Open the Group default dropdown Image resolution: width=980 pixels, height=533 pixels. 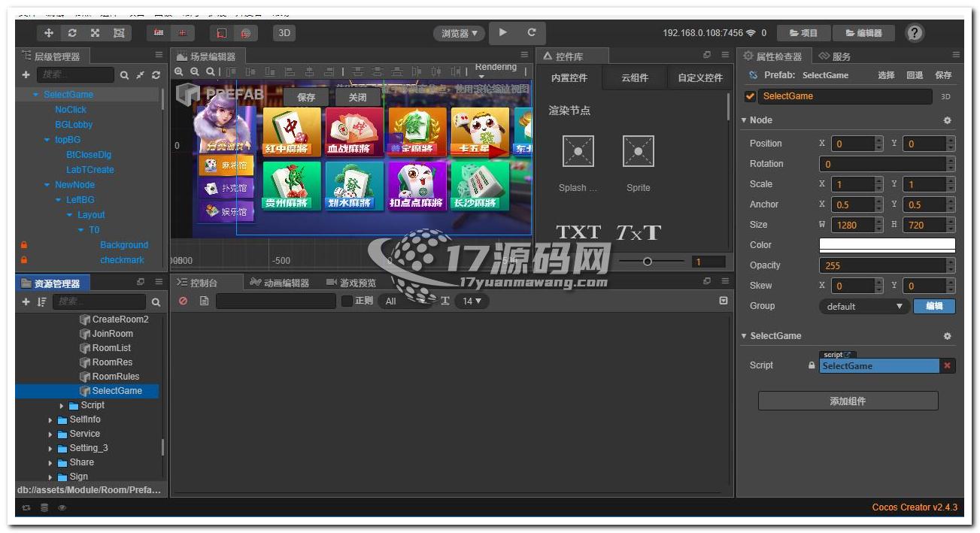click(x=863, y=306)
